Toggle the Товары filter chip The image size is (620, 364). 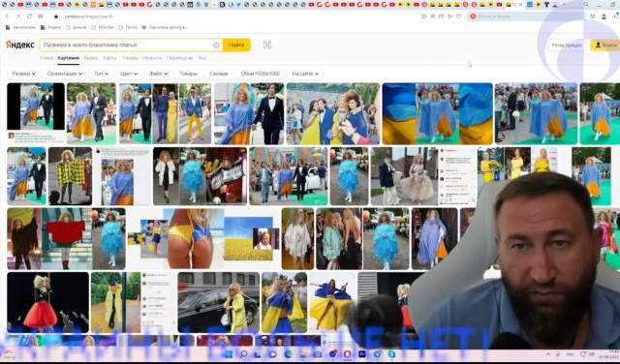point(188,74)
